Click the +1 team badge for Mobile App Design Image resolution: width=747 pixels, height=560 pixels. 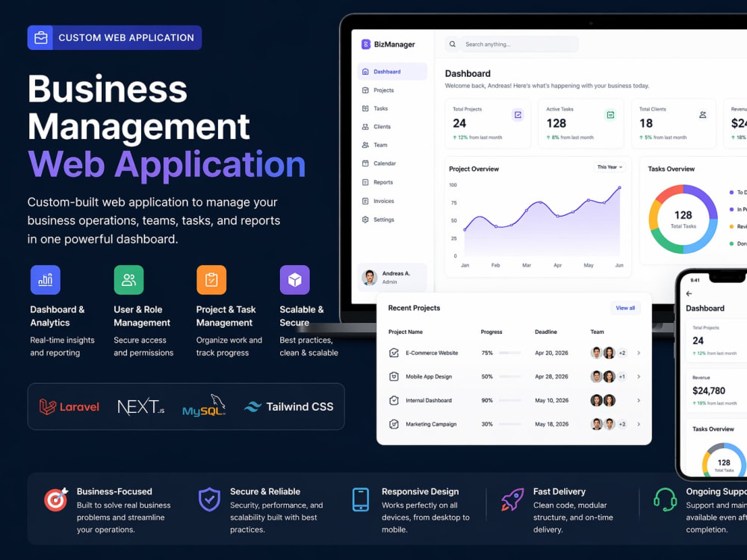[x=622, y=376]
